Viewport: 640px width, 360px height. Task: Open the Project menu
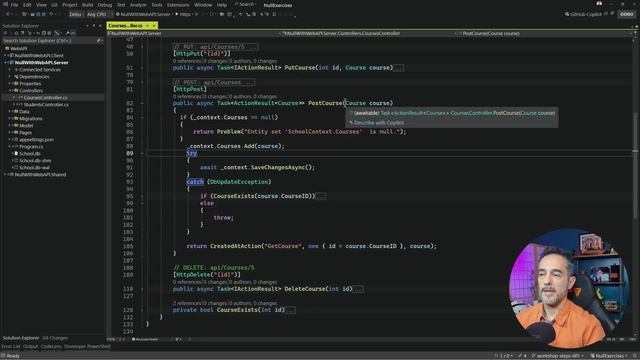pos(70,5)
